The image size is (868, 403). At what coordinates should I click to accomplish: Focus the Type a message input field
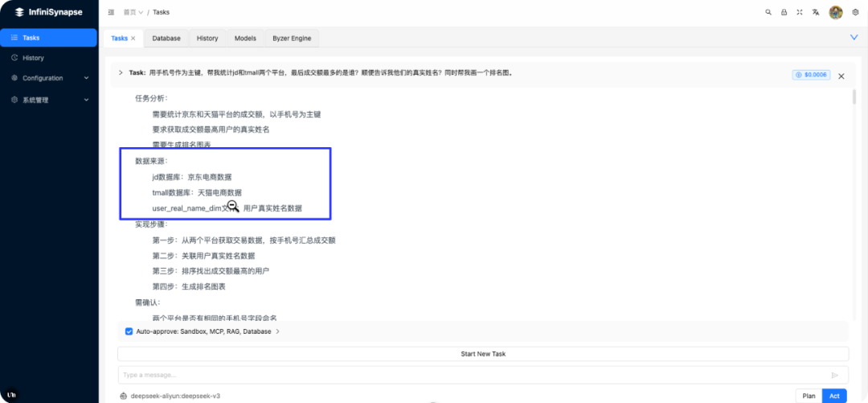click(x=483, y=376)
